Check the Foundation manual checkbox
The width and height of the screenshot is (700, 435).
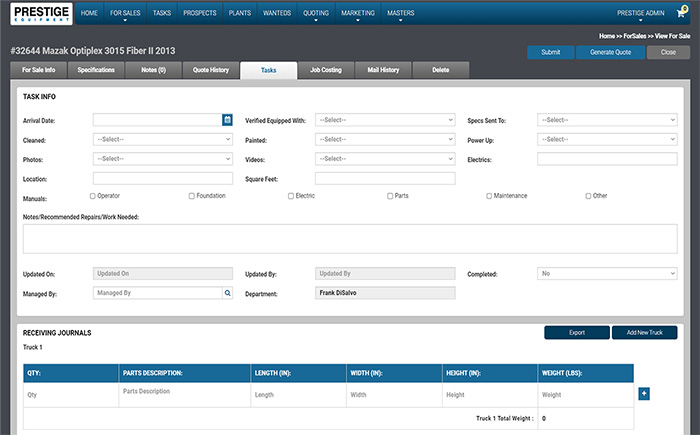pos(192,196)
